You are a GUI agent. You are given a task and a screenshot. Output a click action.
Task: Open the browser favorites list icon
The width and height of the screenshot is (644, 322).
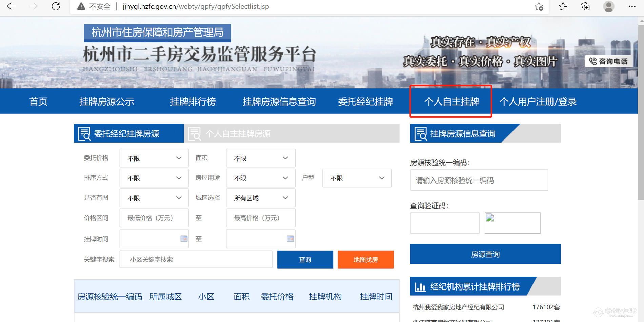point(563,6)
